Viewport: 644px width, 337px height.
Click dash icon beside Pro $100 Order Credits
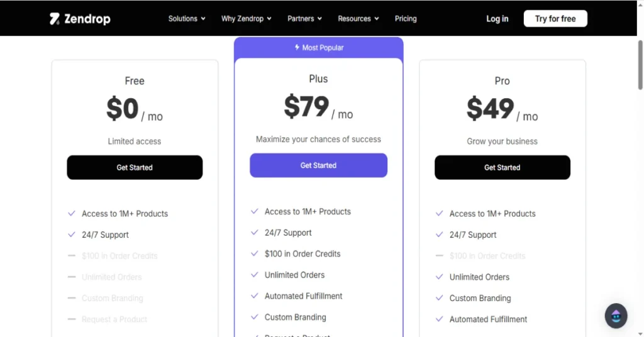pos(440,256)
